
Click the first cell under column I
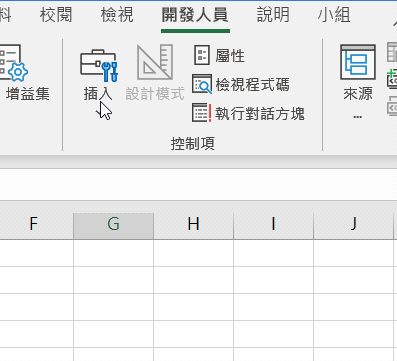pyautogui.click(x=274, y=253)
